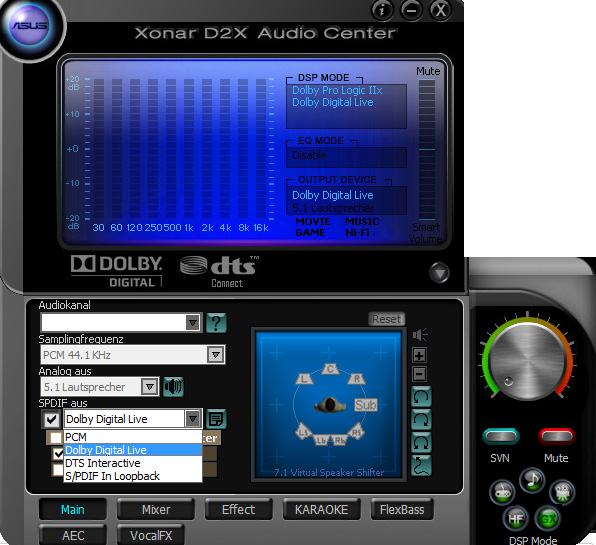
Task: Open the information (i) button
Action: pos(382,10)
